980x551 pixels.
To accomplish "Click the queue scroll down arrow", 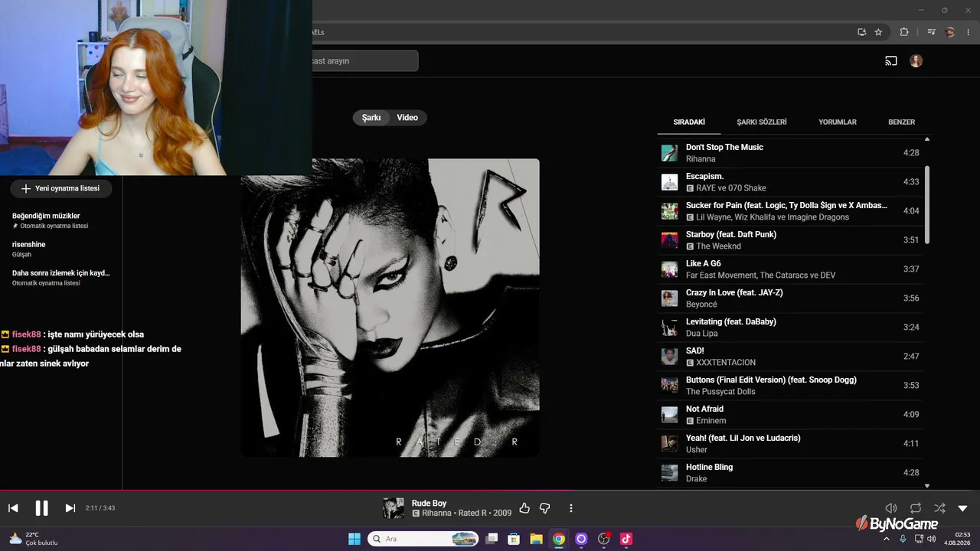I will coord(927,485).
